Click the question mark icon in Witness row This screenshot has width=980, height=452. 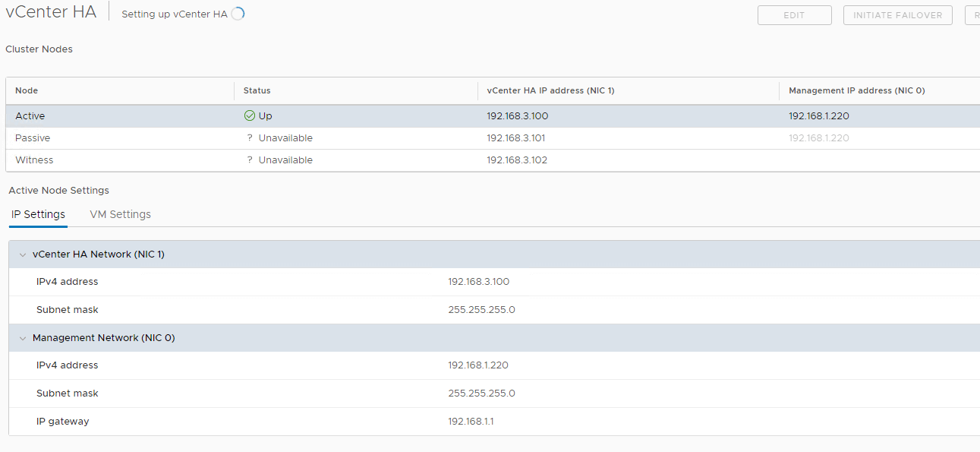coord(250,160)
